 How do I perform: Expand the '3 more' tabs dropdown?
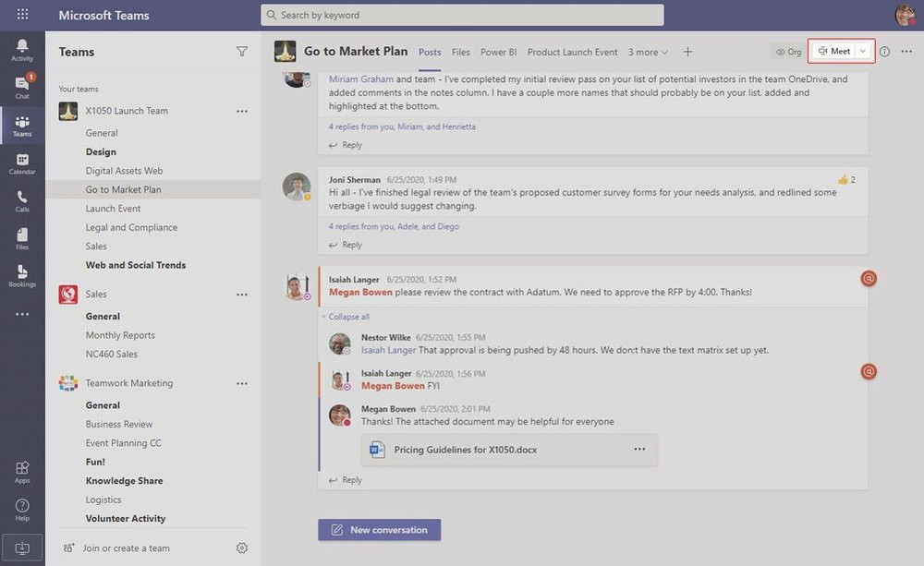[648, 52]
